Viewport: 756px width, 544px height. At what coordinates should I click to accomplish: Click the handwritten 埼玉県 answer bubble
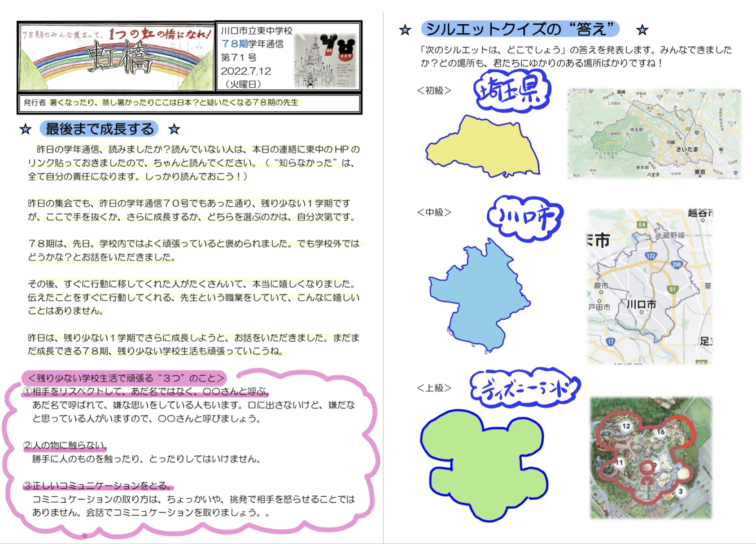click(512, 91)
